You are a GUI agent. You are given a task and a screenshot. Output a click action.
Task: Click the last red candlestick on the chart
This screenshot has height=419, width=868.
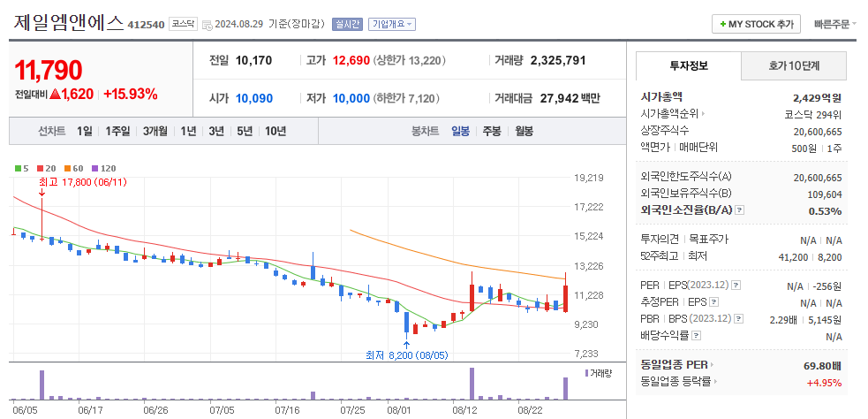tap(566, 298)
